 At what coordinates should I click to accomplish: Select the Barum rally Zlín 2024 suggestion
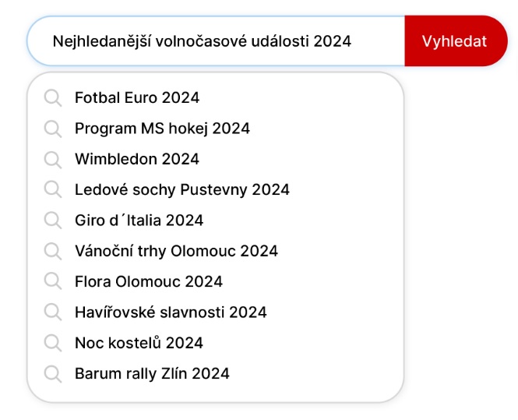click(216, 374)
